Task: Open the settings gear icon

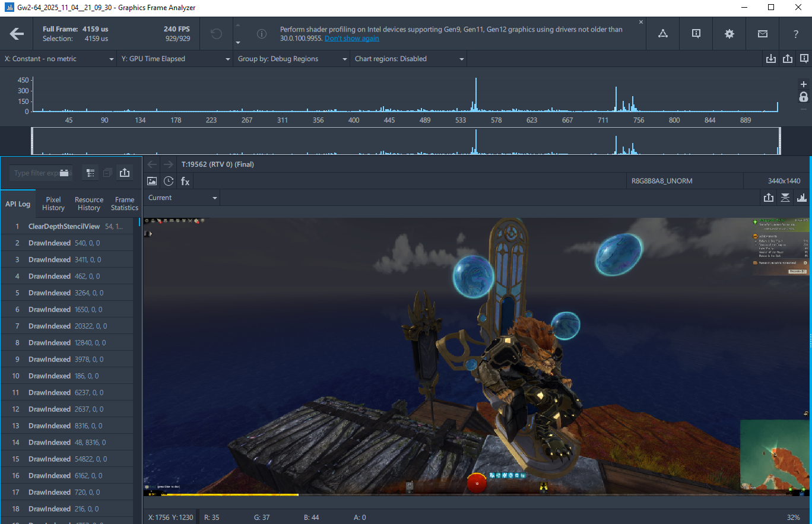Action: click(729, 34)
